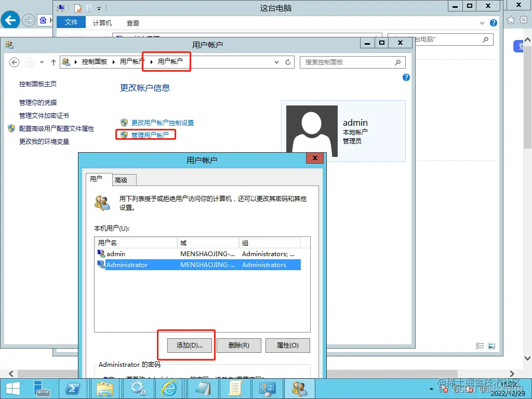Refresh the control panel address bar
The width and height of the screenshot is (532, 399).
coord(288,62)
